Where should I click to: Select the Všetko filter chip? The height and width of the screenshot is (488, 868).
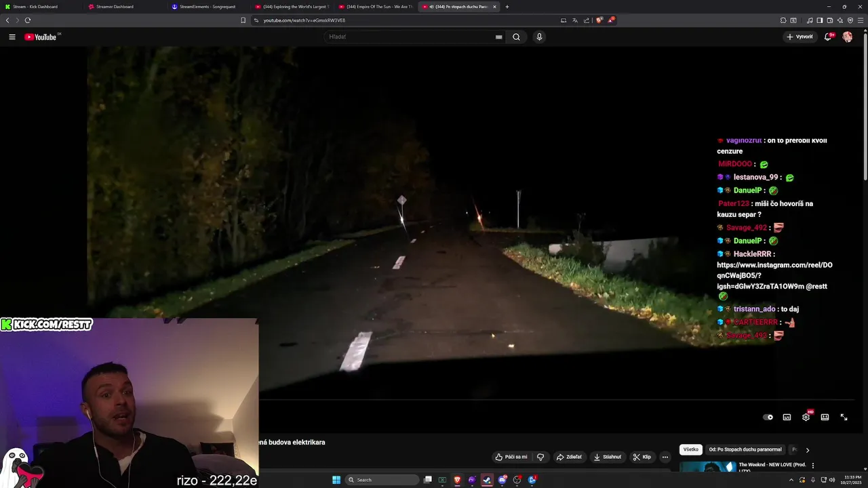(x=690, y=449)
